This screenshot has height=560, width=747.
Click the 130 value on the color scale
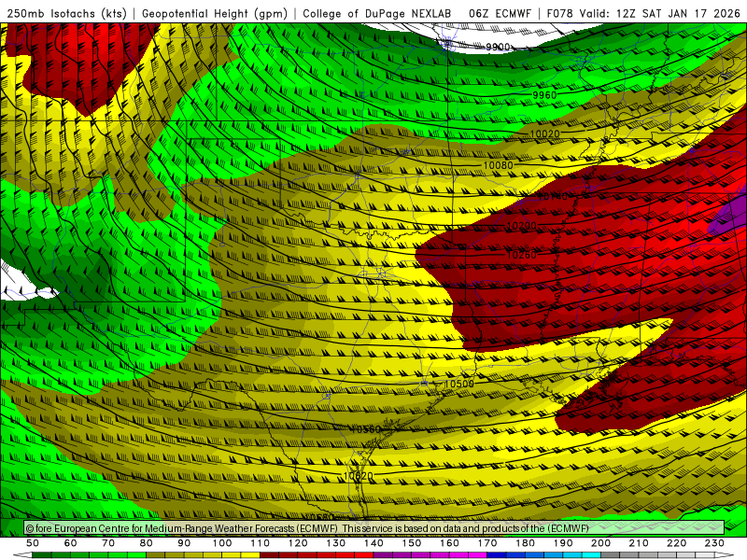point(336,543)
